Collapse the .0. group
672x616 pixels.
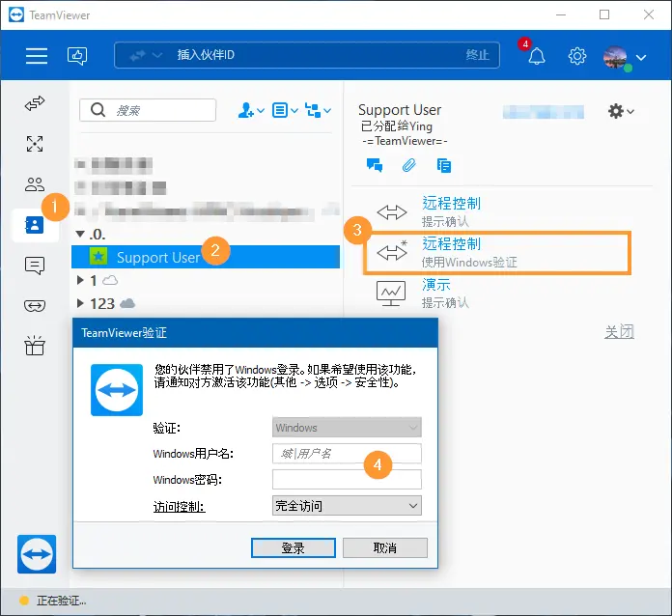[x=80, y=234]
